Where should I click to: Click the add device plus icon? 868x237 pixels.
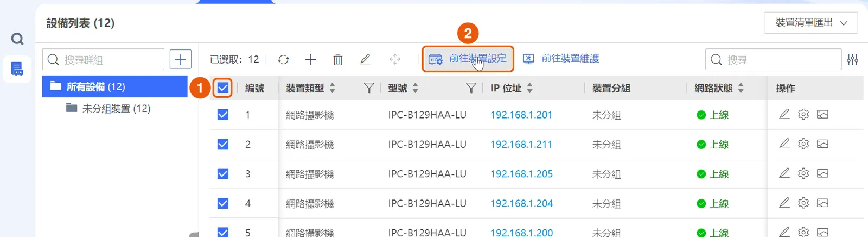pyautogui.click(x=310, y=59)
